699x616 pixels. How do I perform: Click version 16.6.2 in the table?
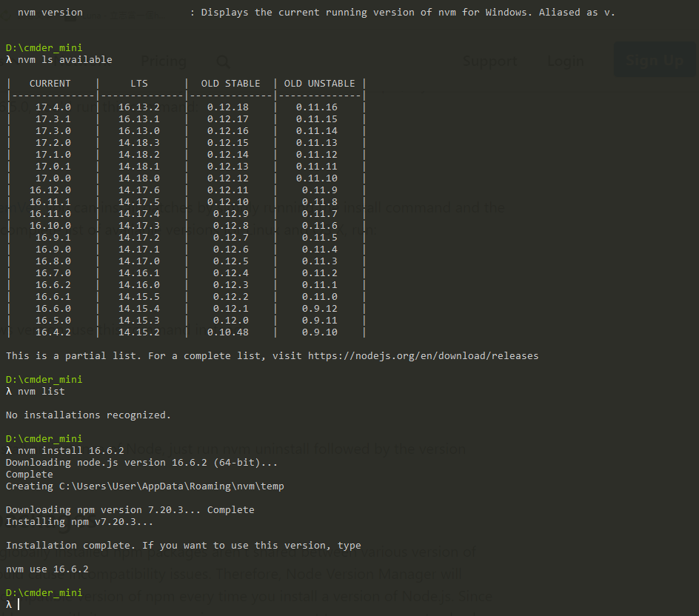(53, 285)
